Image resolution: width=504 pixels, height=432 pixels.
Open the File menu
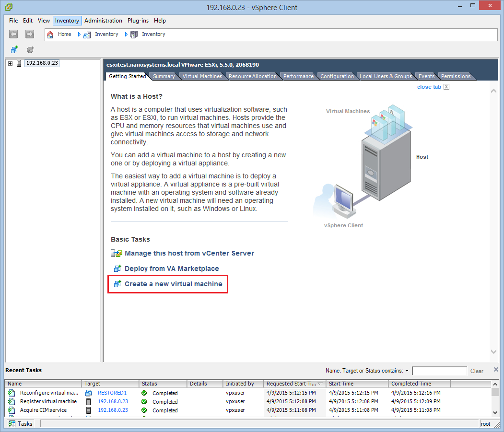(x=13, y=21)
